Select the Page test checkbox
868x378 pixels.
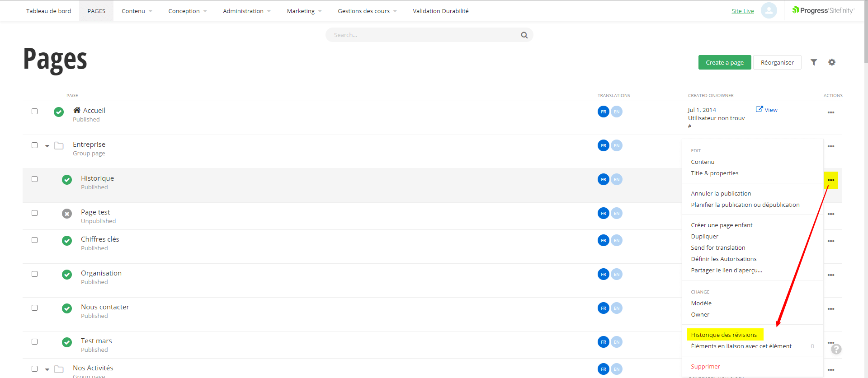click(34, 213)
